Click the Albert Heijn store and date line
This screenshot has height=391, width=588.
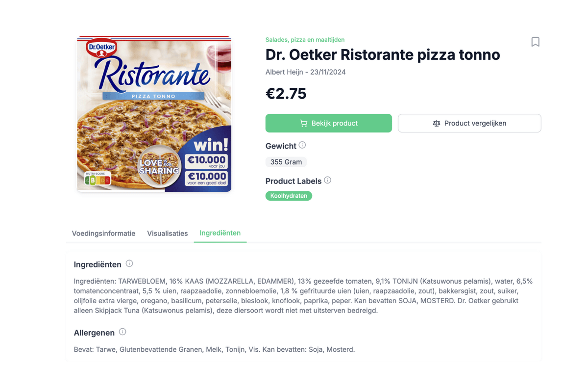pyautogui.click(x=305, y=72)
